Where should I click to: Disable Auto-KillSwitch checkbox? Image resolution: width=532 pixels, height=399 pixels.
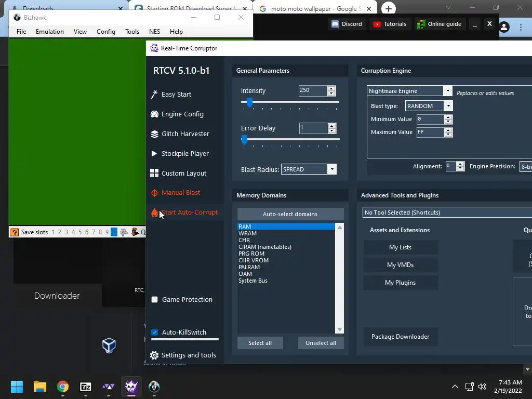155,332
